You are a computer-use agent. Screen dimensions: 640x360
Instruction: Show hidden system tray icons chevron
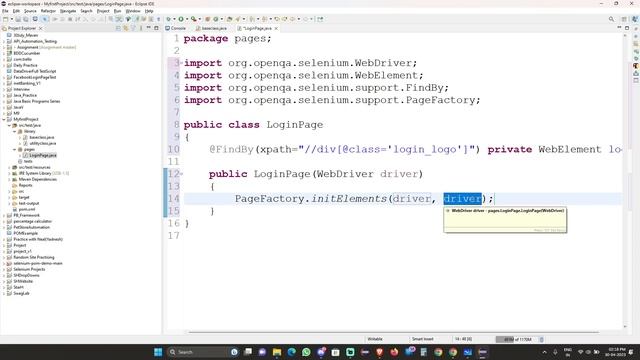[544, 352]
